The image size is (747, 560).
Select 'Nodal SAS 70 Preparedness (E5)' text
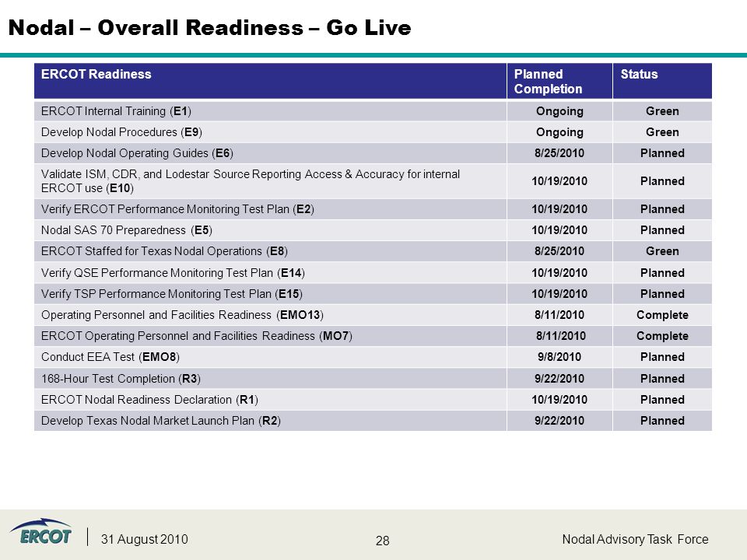pos(127,230)
